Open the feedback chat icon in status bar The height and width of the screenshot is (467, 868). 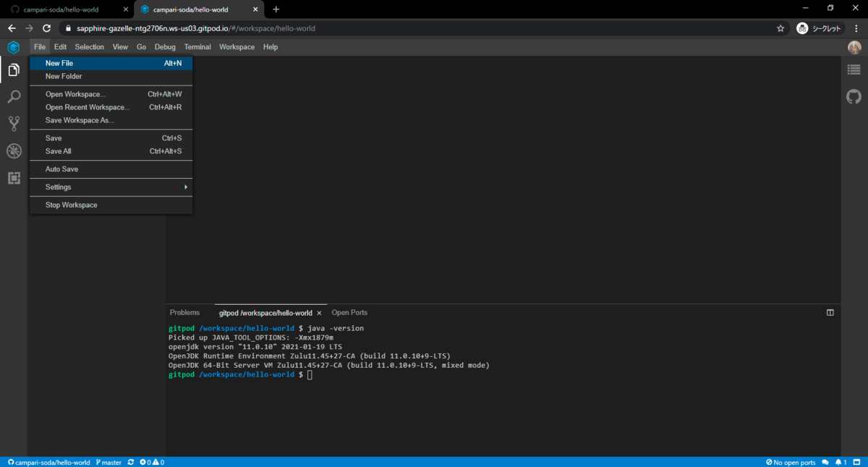[826, 462]
